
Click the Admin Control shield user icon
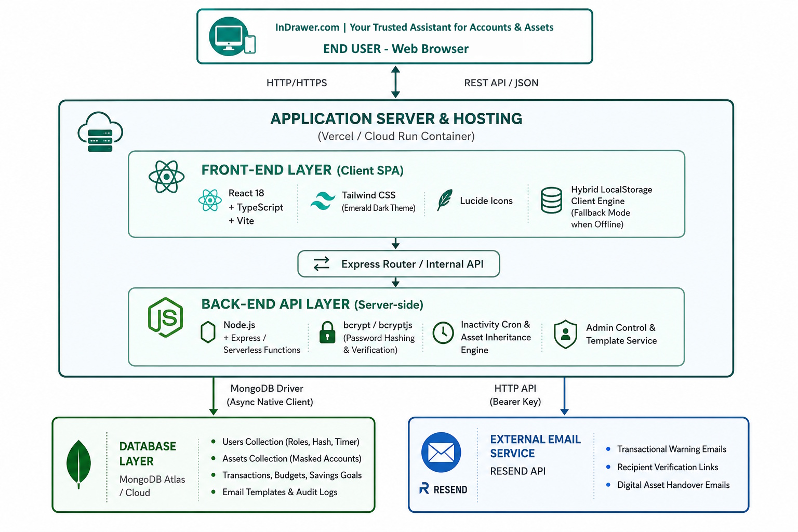[566, 334]
